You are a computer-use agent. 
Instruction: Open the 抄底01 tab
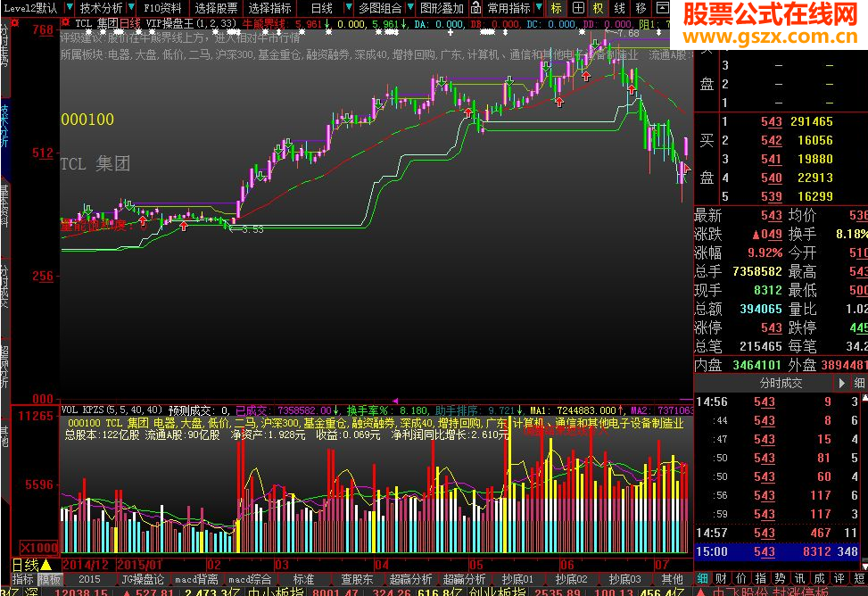[x=517, y=579]
